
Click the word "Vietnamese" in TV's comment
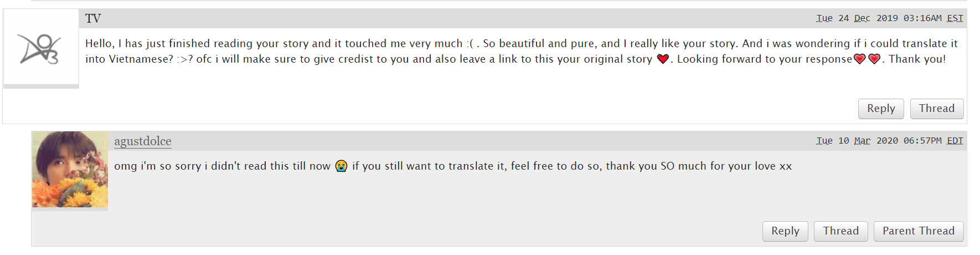coord(141,59)
